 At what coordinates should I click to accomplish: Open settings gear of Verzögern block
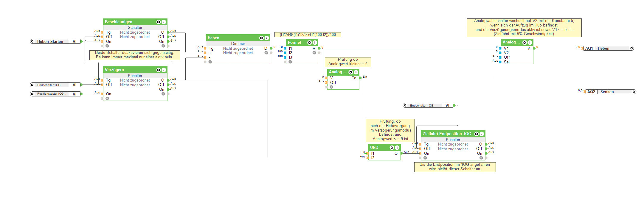point(159,70)
